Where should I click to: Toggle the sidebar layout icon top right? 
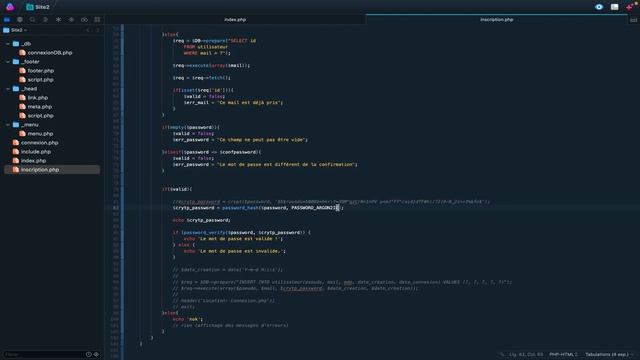click(x=614, y=7)
